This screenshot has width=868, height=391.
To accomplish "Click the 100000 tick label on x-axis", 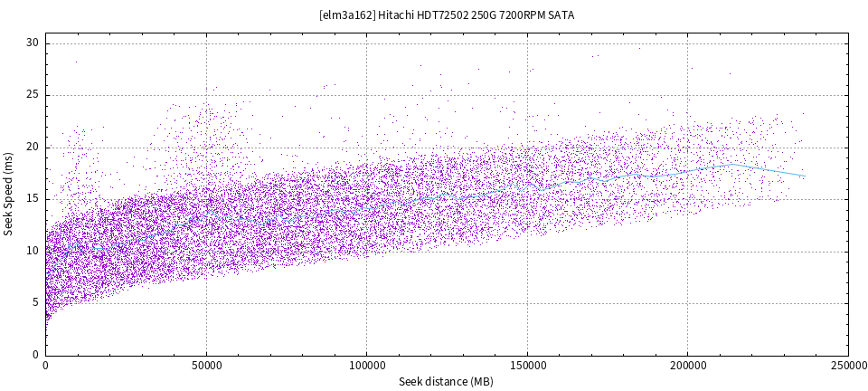I will click(x=366, y=365).
